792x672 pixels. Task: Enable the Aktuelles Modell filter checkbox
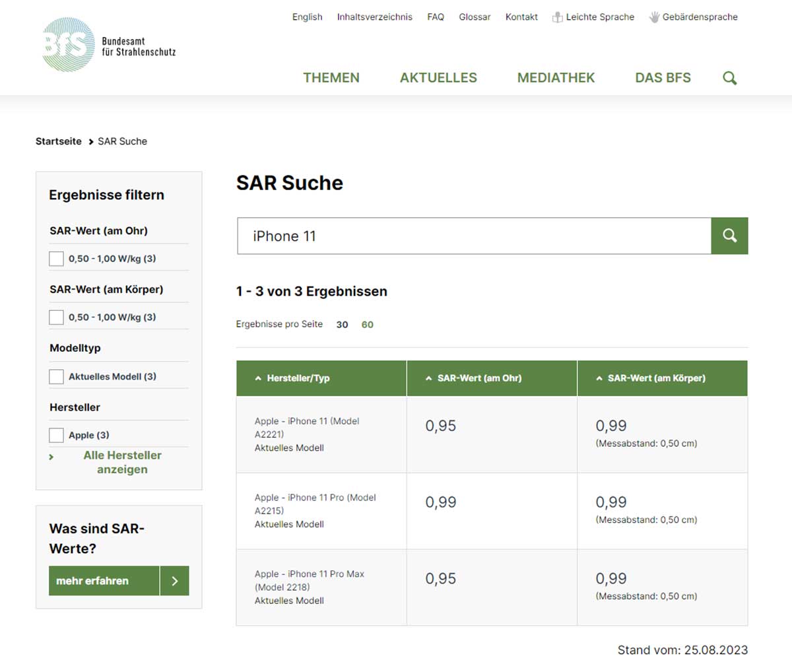57,377
